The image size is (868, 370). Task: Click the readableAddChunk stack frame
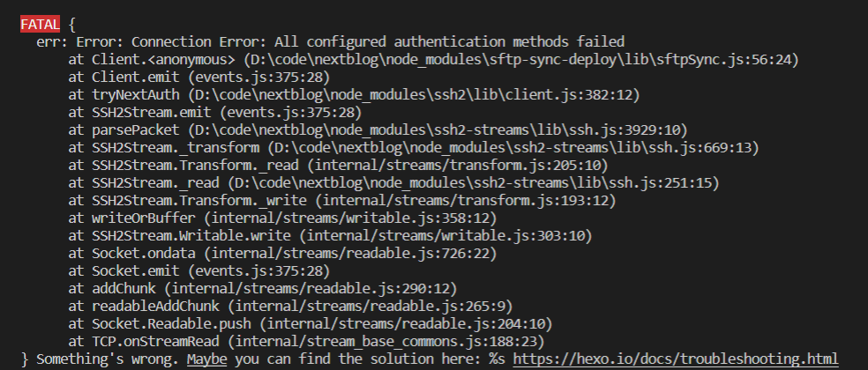click(x=290, y=307)
